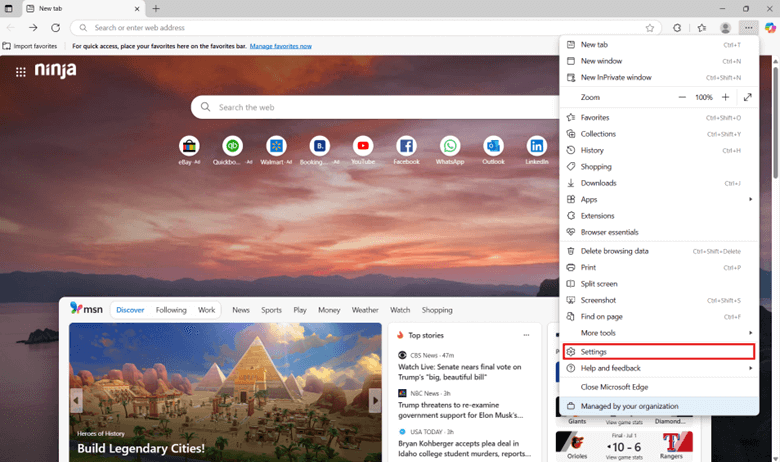Image resolution: width=780 pixels, height=462 pixels.
Task: Open Build Legendary Cities thumbnail
Action: (225, 392)
